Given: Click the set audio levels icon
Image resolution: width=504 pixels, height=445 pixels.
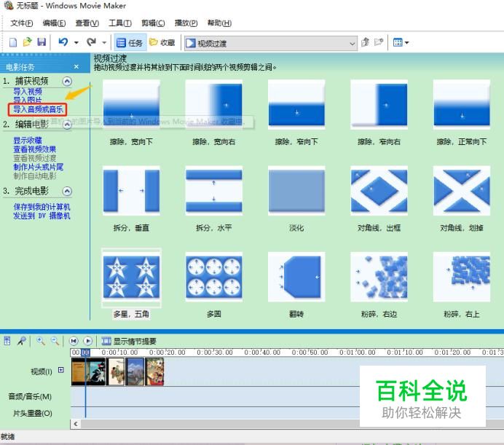Looking at the screenshot, I should click(7, 341).
